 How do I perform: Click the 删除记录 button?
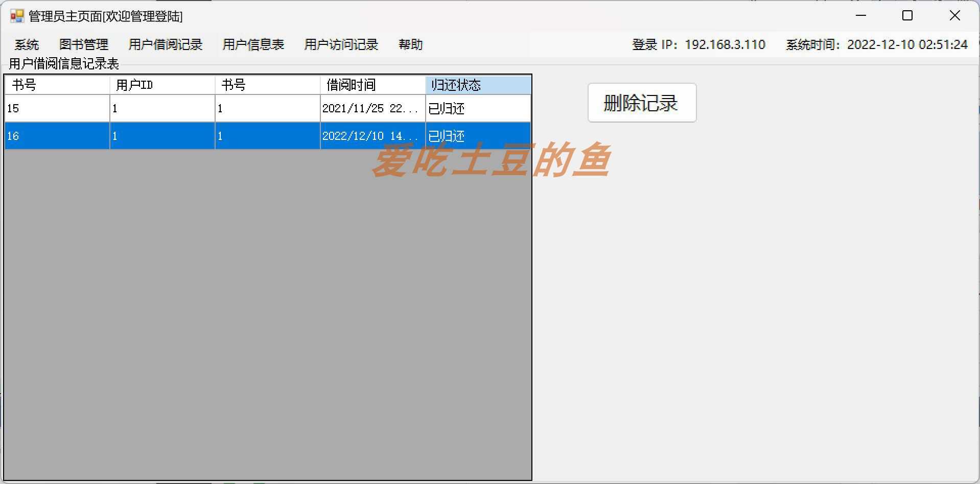point(641,103)
